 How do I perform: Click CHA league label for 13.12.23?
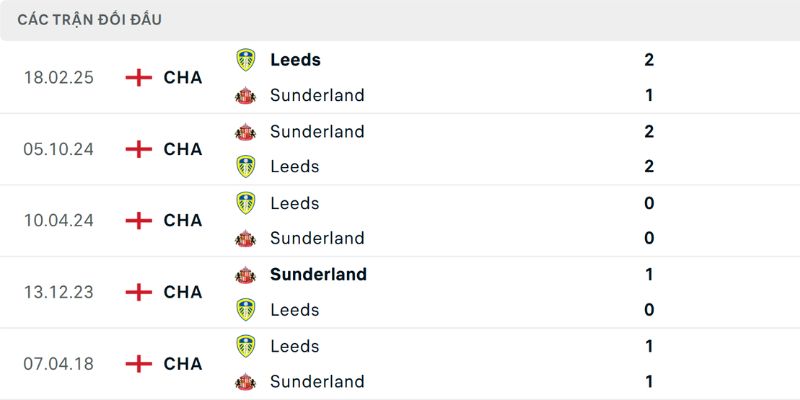183,292
